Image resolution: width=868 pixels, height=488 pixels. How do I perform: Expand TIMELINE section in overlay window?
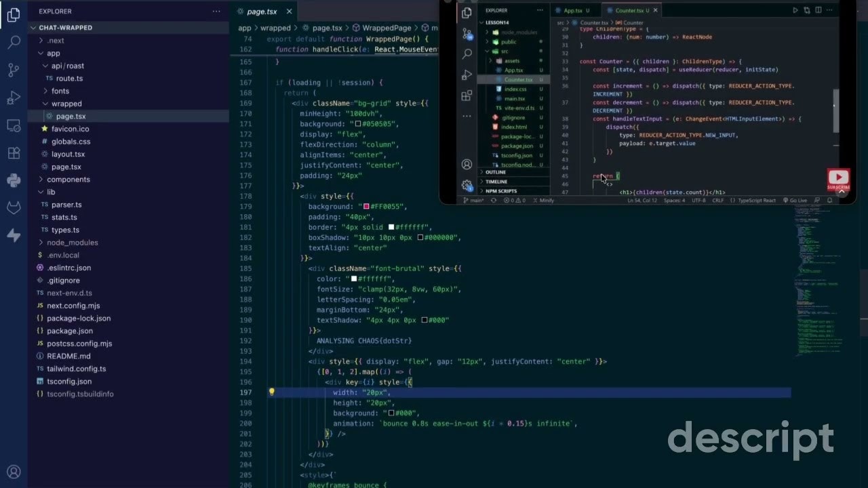(x=515, y=182)
